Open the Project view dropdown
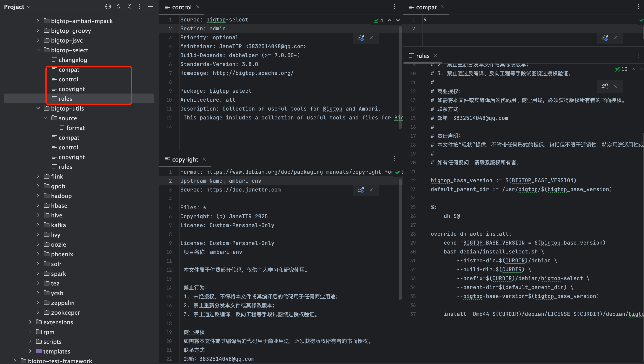The height and width of the screenshot is (364, 644). click(17, 7)
